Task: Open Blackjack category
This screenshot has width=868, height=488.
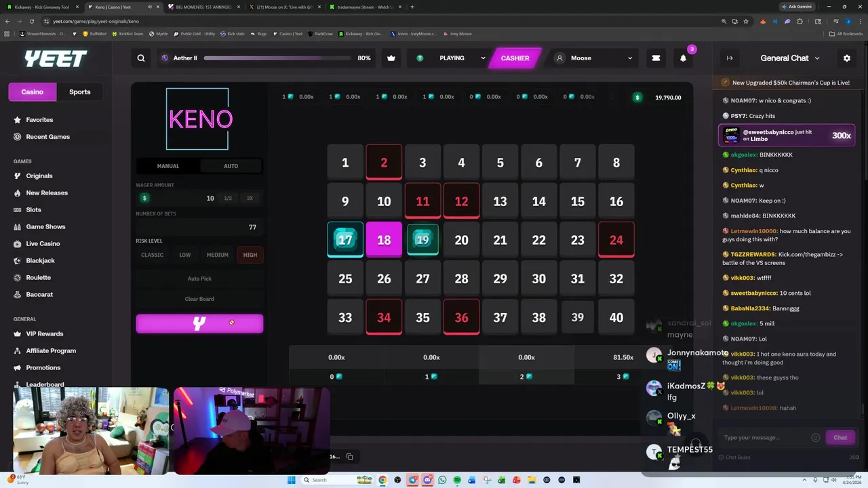Action: click(40, 261)
